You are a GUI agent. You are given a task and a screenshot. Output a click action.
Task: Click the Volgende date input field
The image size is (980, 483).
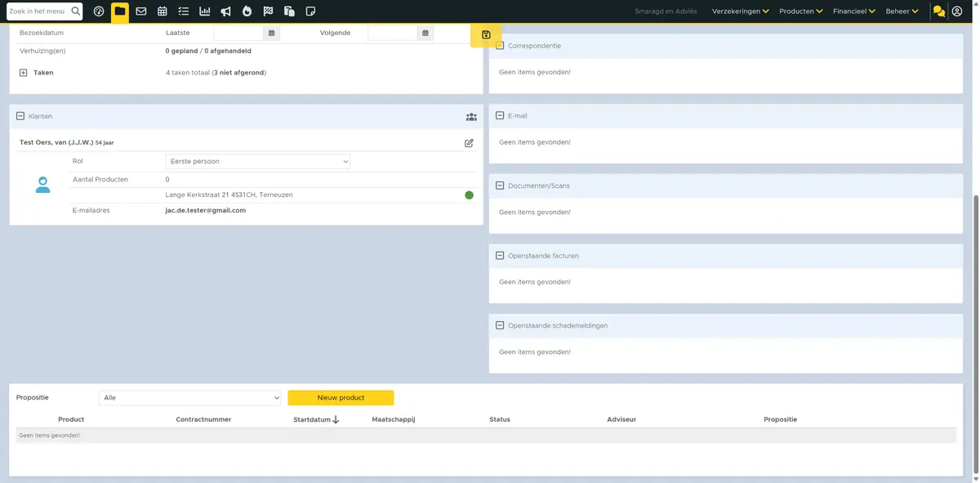[393, 34]
